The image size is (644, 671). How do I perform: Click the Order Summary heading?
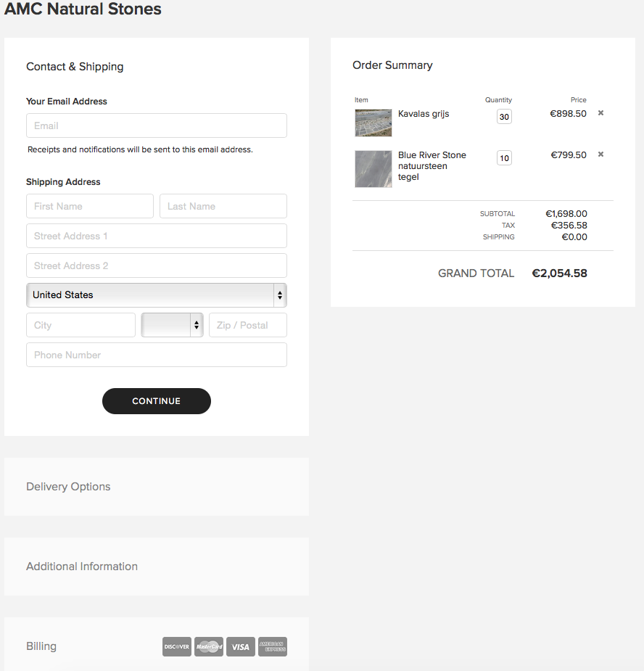[x=392, y=65]
